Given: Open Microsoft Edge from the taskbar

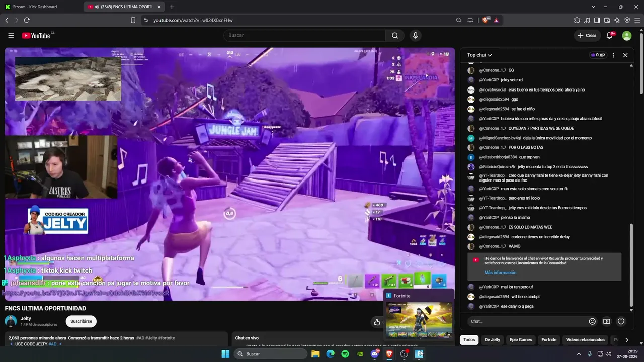Looking at the screenshot, I should (330, 354).
